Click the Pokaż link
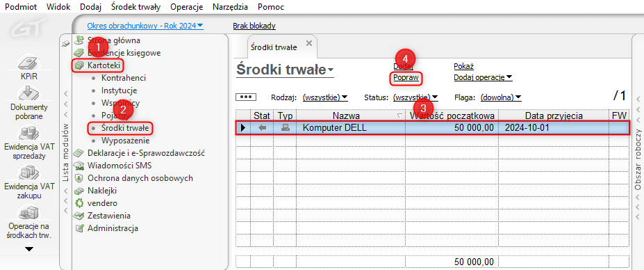Image resolution: width=644 pixels, height=270 pixels. tap(463, 66)
